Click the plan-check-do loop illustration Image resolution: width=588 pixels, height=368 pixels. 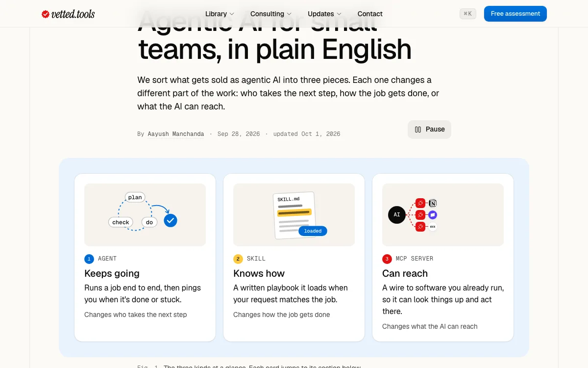(145, 215)
